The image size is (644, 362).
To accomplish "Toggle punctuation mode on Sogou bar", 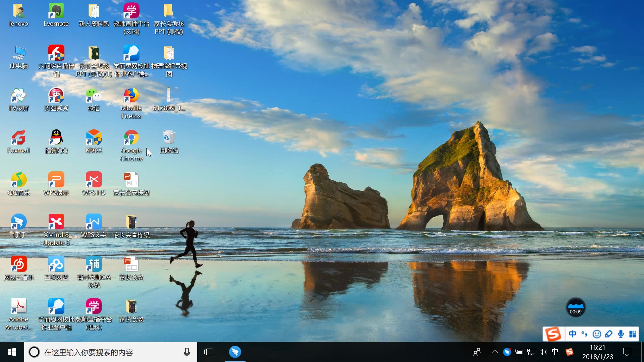I will (585, 334).
